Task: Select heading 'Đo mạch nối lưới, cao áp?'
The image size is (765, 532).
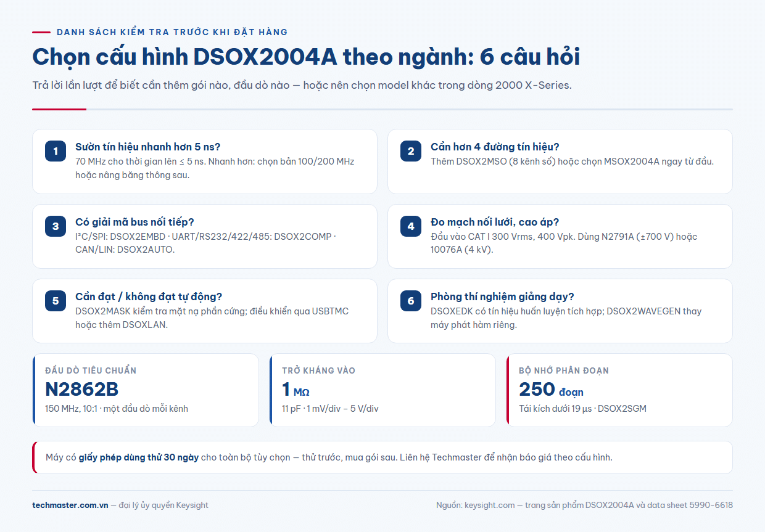Action: (x=495, y=222)
